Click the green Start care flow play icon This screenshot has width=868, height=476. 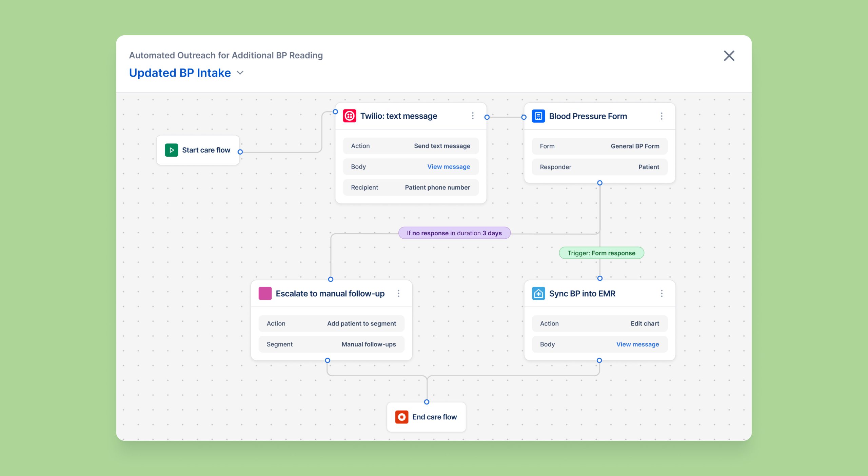171,150
